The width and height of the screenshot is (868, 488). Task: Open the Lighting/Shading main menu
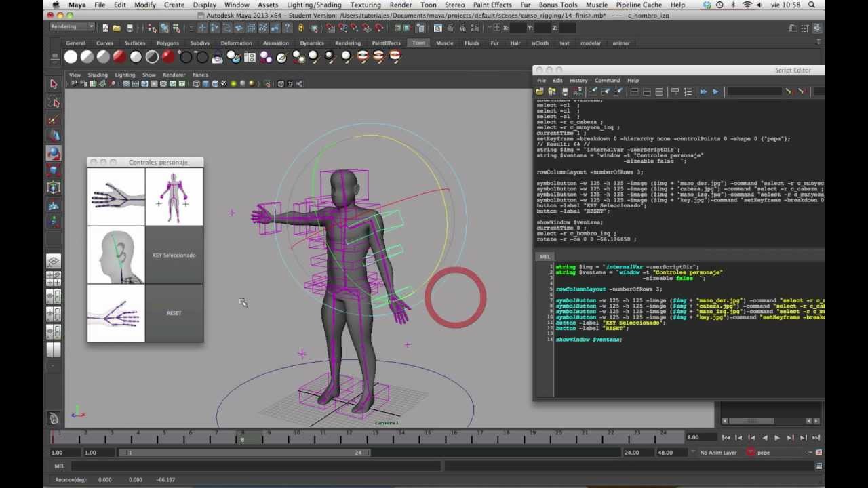(314, 5)
